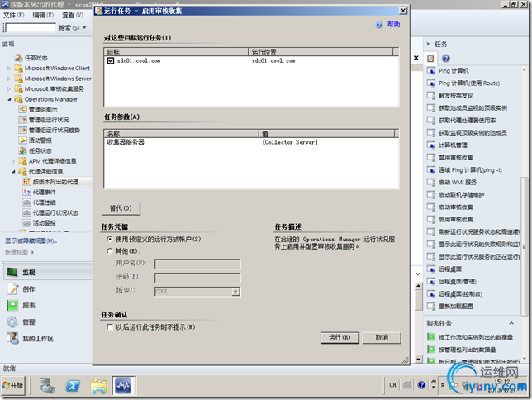The height and width of the screenshot is (400, 532).
Task: Click the 获取代理处理器使用率 task icon
Action: coord(431,120)
